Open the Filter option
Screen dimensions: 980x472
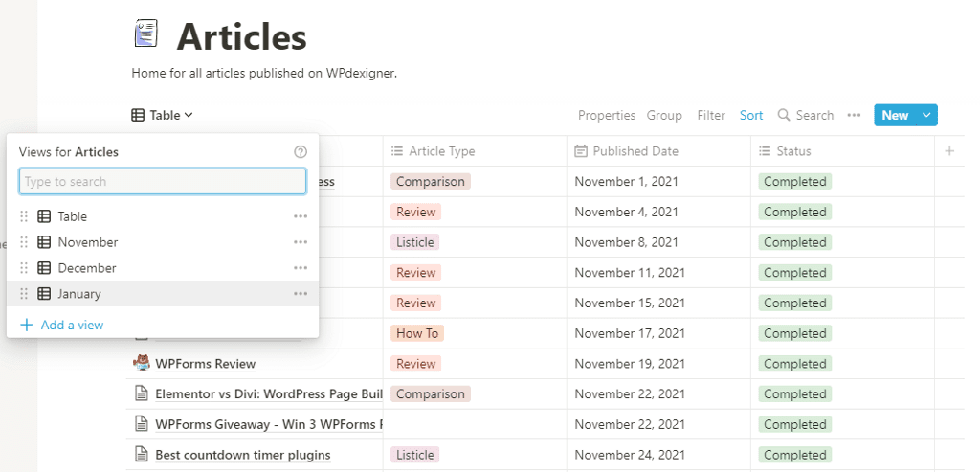pyautogui.click(x=711, y=115)
